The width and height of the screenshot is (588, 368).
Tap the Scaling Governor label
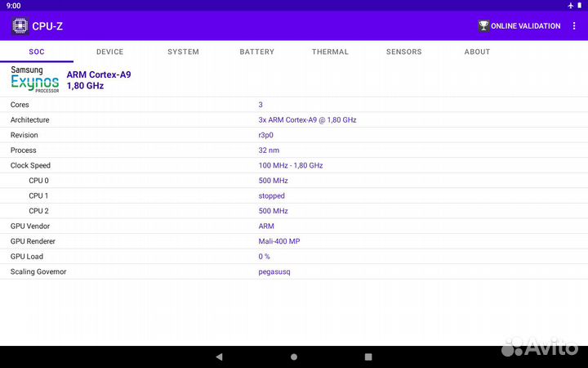click(x=38, y=272)
